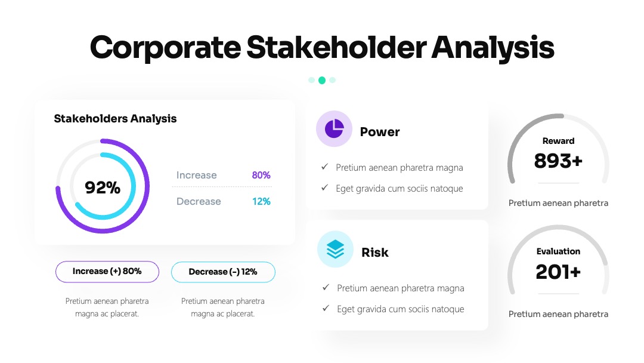Click checkmark beside Risk's Pretium aenean pharetra magna

[326, 287]
